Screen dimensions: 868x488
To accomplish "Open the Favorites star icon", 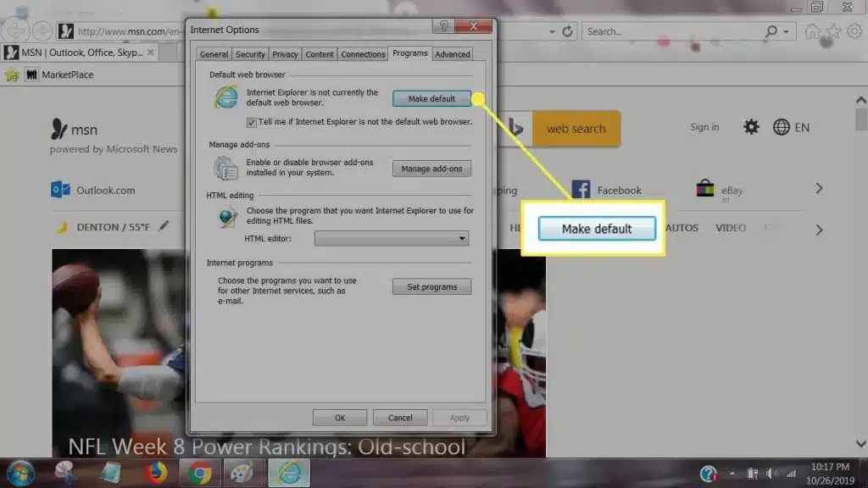I will coord(832,31).
